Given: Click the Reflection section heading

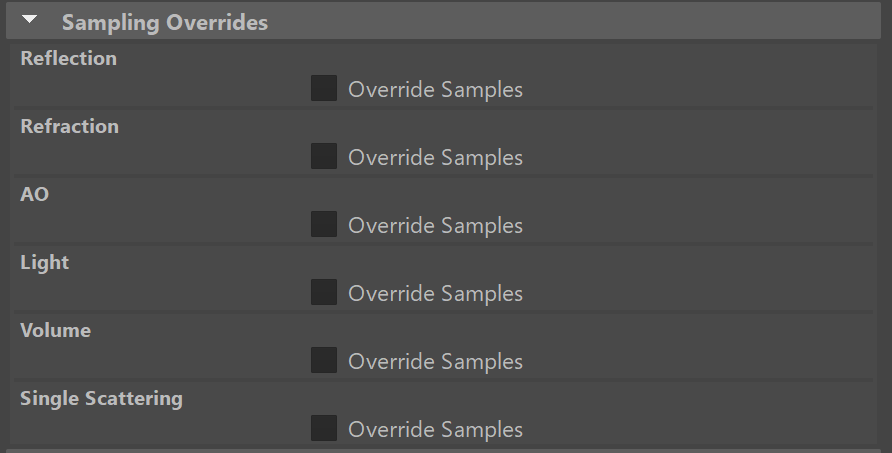Looking at the screenshot, I should 68,59.
